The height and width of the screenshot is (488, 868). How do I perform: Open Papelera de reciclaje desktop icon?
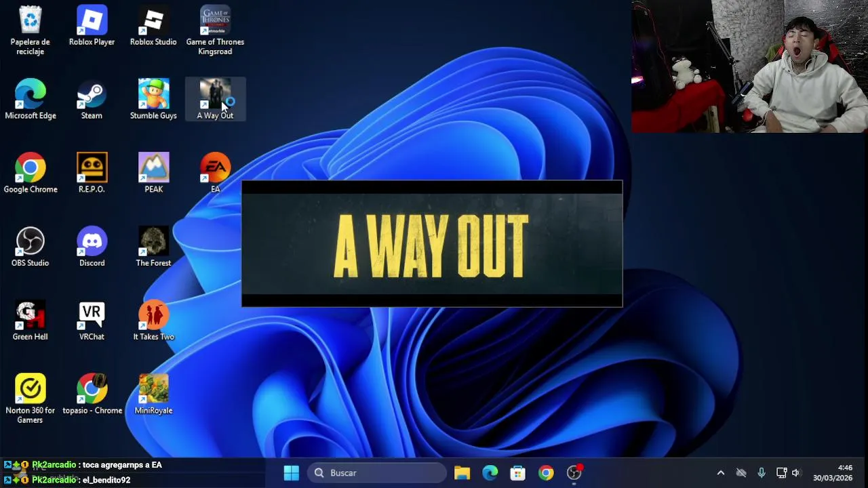(31, 30)
